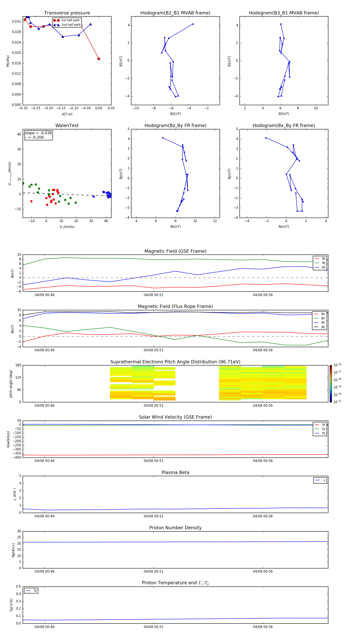Click the "2nd half path" legend entry
351x644 pixels.
click(67, 25)
